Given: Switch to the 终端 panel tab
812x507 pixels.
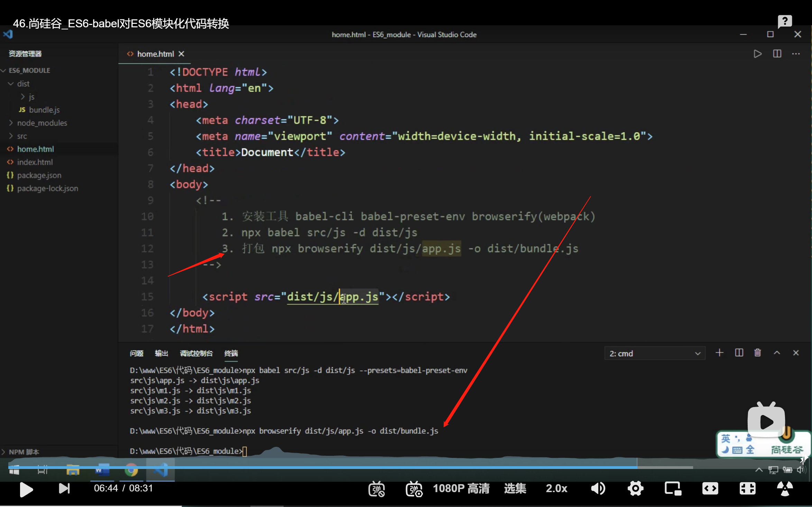Looking at the screenshot, I should point(231,353).
